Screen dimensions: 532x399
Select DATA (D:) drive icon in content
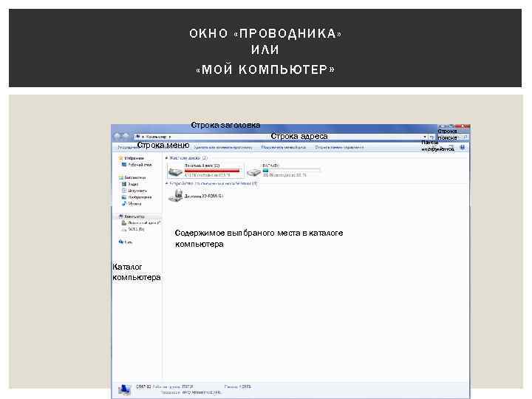pos(253,172)
